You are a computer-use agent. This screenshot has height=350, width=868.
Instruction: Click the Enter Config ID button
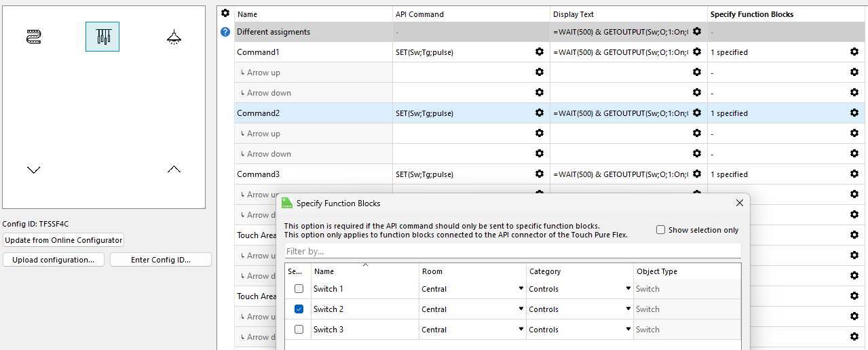coord(160,260)
